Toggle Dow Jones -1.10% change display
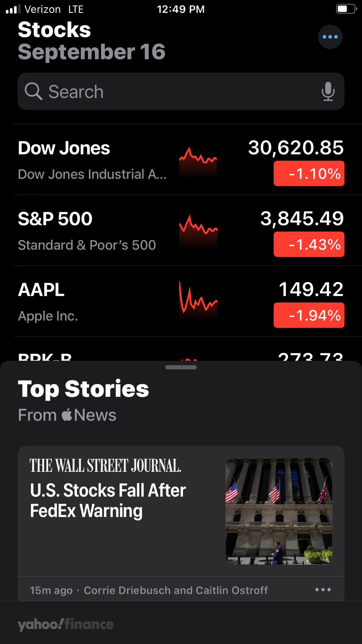The height and width of the screenshot is (644, 362). 309,174
